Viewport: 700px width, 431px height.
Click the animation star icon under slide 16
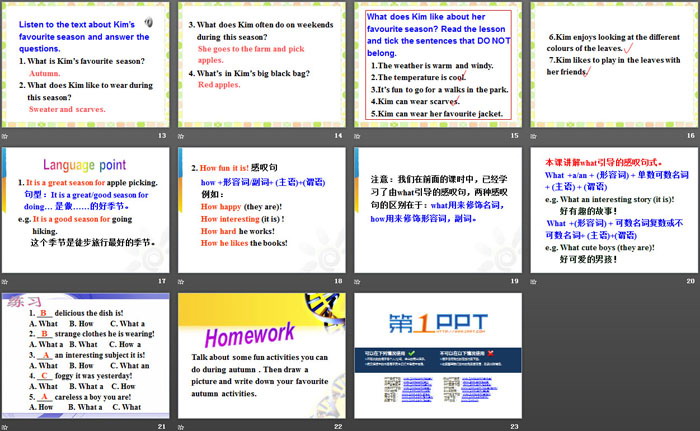pyautogui.click(x=533, y=136)
